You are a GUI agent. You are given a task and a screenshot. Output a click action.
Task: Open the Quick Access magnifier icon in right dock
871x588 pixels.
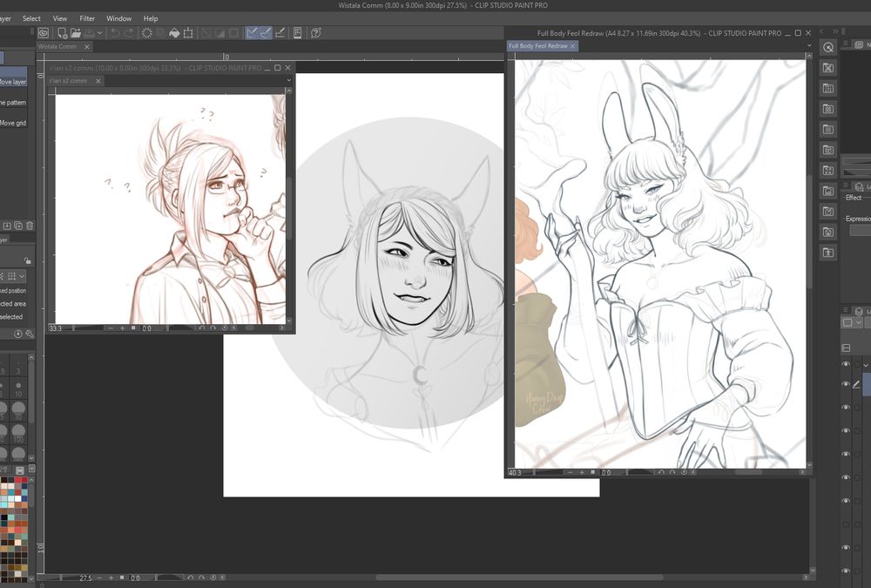tap(828, 47)
